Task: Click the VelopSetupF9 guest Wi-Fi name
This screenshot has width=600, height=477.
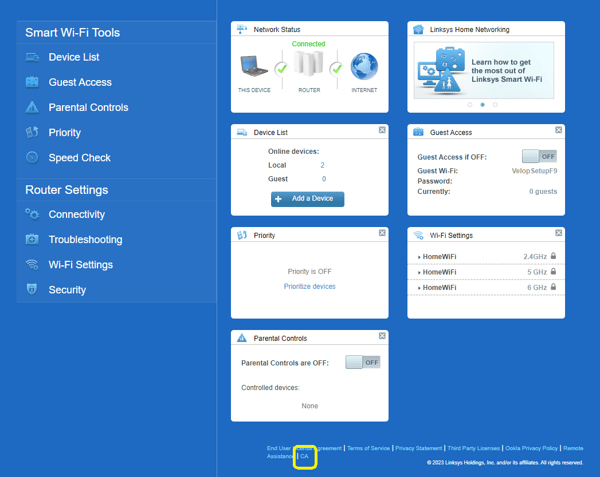Action: [534, 171]
